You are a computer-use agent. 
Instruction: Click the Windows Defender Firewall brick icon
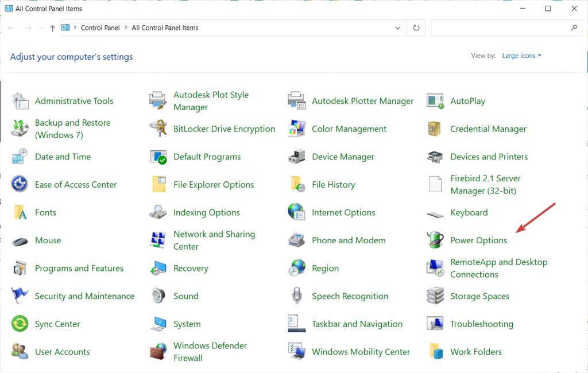[158, 351]
